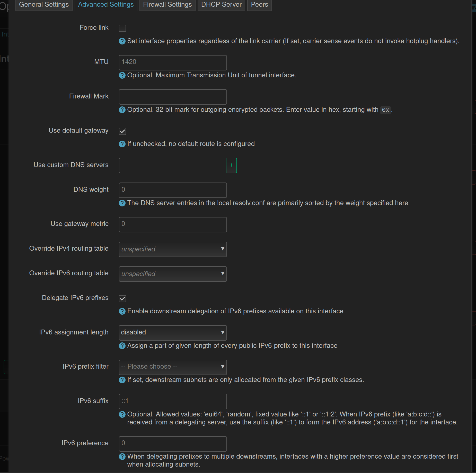Click help icon for IPv6 assignment length
Viewport: 476px width, 473px height.
122,346
